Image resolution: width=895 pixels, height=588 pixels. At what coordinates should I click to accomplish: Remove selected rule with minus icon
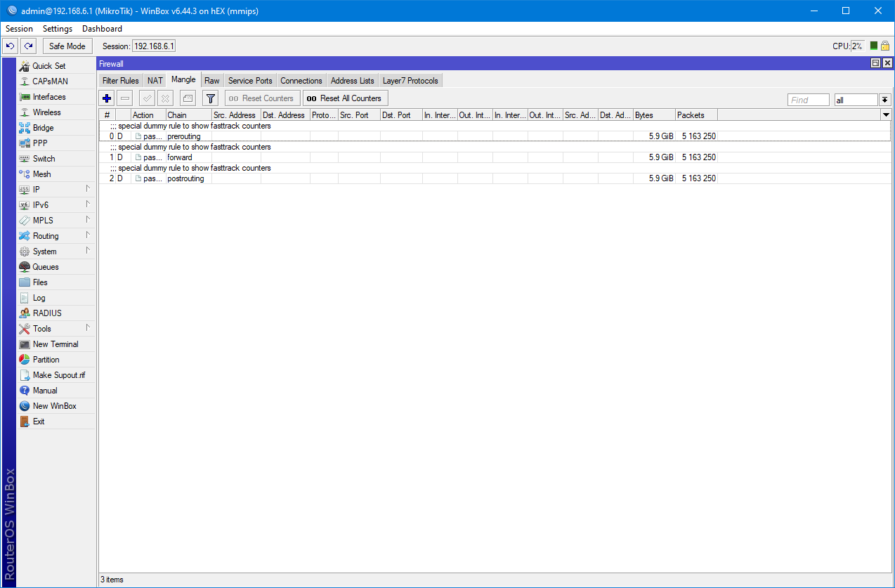124,98
